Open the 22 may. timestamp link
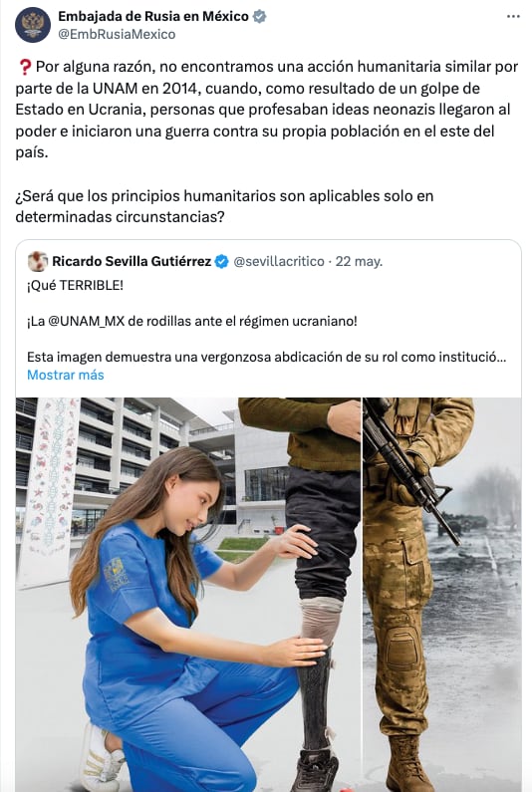 coord(359,261)
